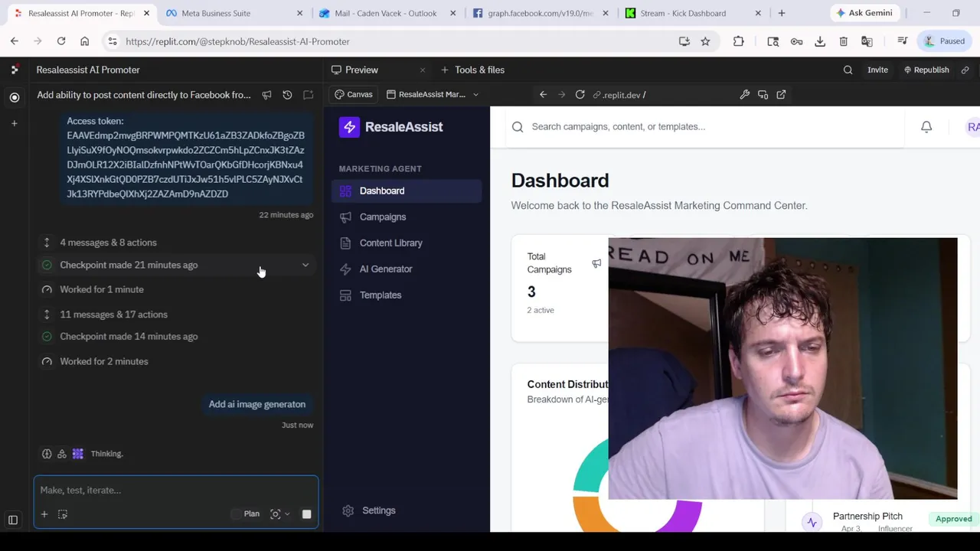Switch to the graph.facebook.com tab

pyautogui.click(x=540, y=13)
